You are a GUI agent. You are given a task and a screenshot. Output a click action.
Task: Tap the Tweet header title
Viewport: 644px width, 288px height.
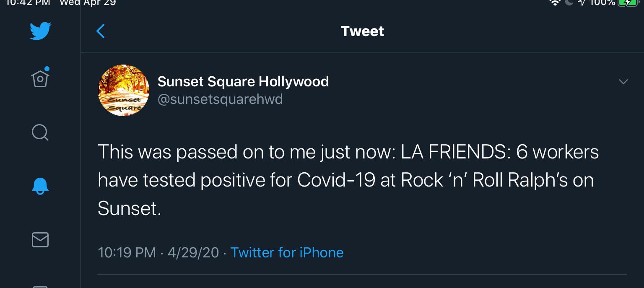(x=362, y=31)
